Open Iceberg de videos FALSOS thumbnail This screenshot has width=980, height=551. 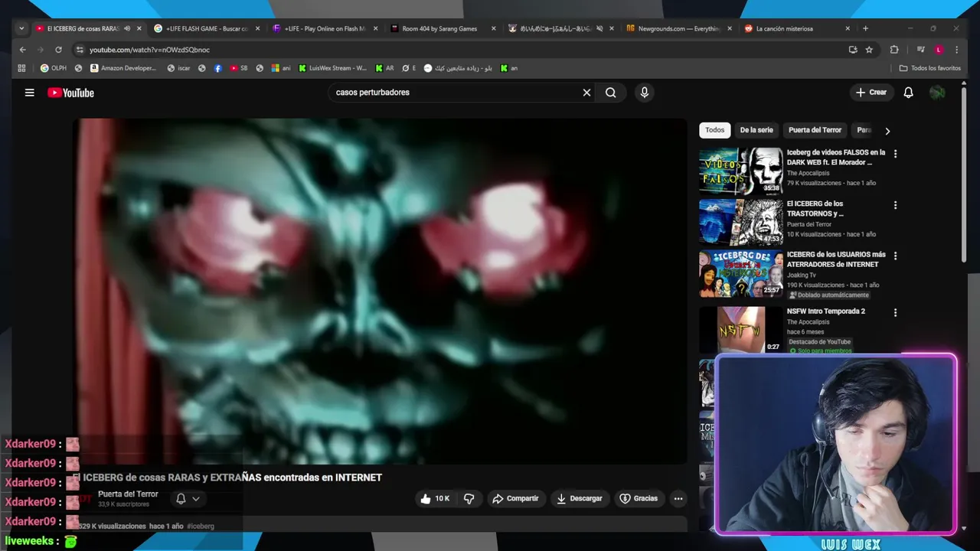pos(740,171)
